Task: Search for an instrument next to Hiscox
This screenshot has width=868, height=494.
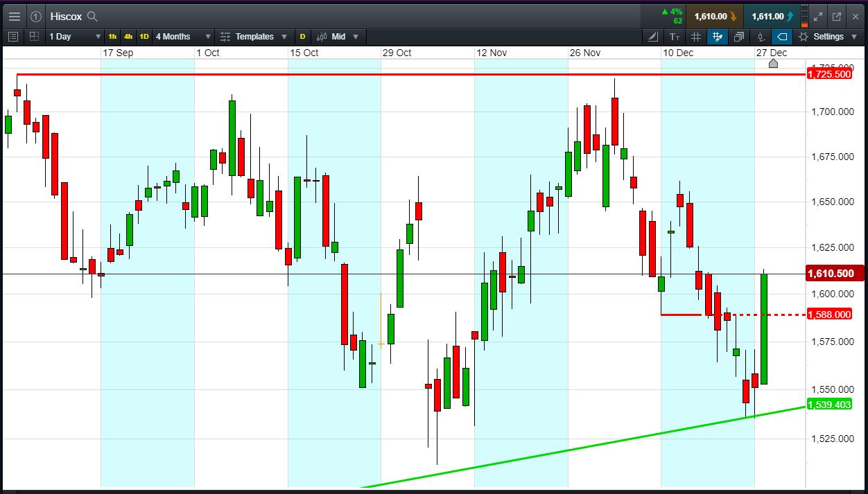Action: click(x=92, y=16)
